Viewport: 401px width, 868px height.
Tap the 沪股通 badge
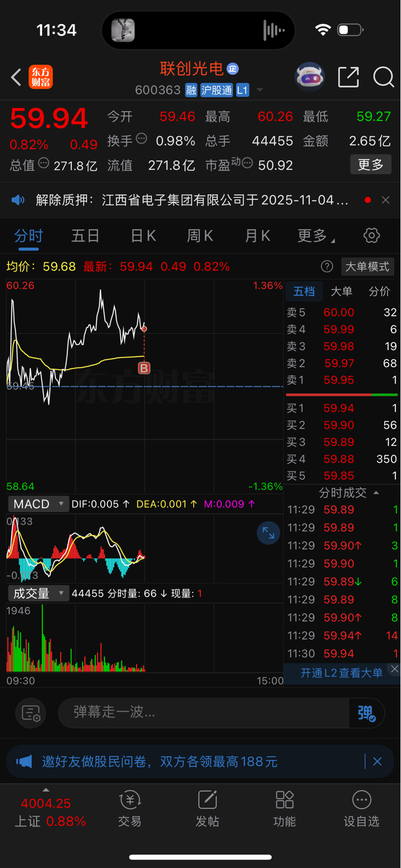216,90
